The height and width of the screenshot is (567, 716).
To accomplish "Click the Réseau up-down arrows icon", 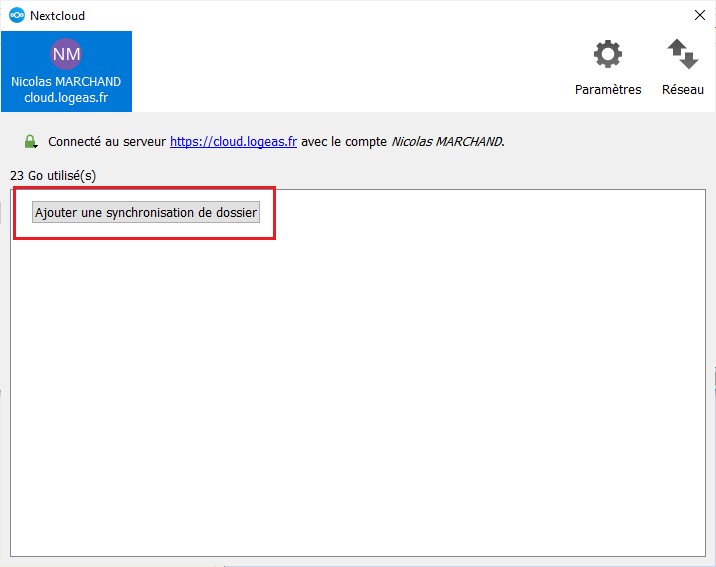I will 682,55.
